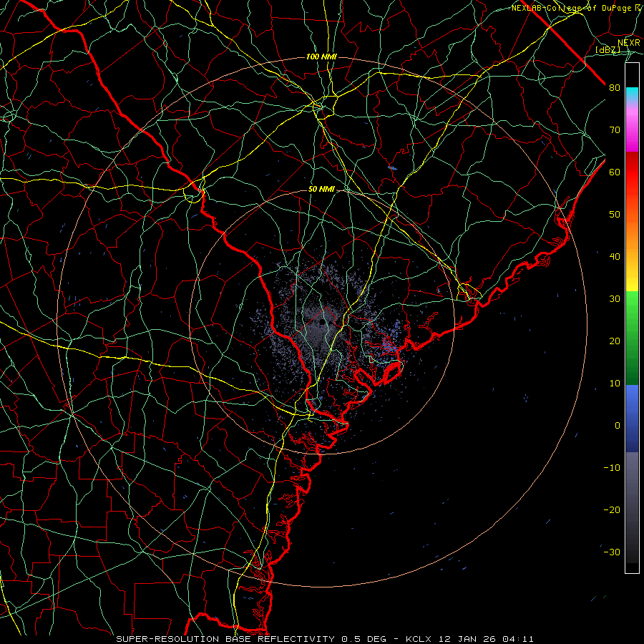Click the -30 value on the dBZ scale
Viewport: 644px width, 644px height.
click(612, 552)
